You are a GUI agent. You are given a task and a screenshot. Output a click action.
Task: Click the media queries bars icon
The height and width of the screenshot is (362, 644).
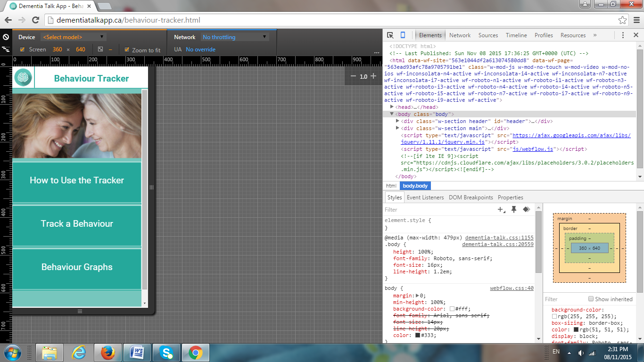[6, 49]
